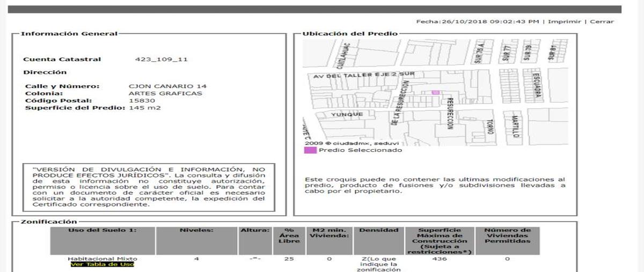Open the Ver Tabla de Uso link
This screenshot has width=644, height=272.
tap(103, 264)
